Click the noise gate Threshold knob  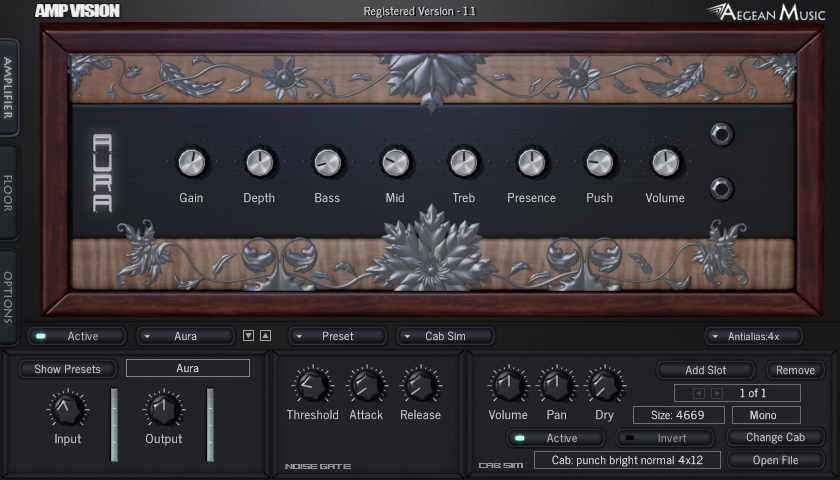coord(312,385)
